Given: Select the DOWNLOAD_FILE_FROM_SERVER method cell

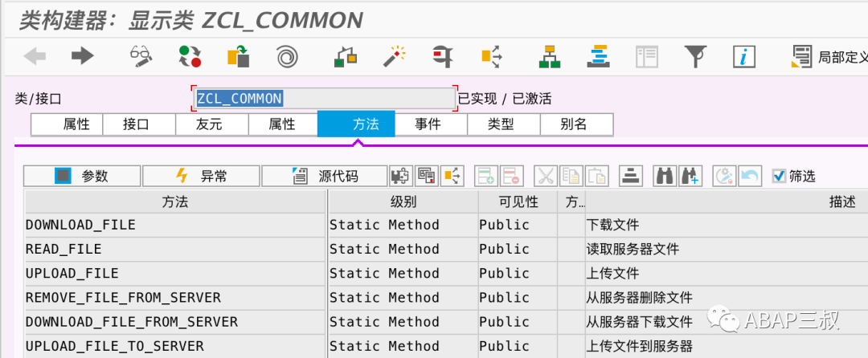Looking at the screenshot, I should click(x=175, y=322).
